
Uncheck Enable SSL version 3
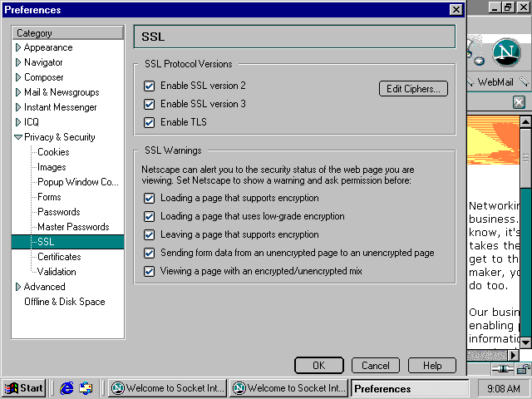click(150, 104)
